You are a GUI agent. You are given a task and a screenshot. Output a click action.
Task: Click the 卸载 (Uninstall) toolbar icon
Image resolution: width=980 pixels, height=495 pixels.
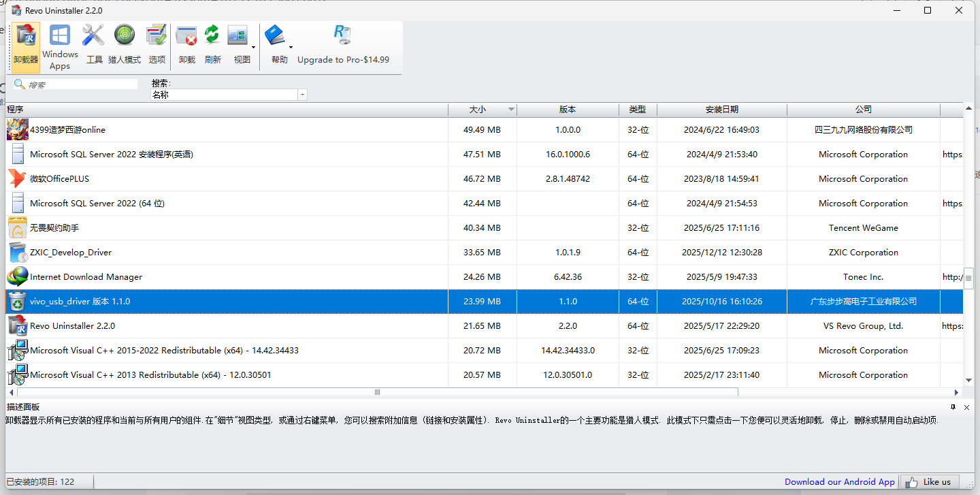(186, 35)
